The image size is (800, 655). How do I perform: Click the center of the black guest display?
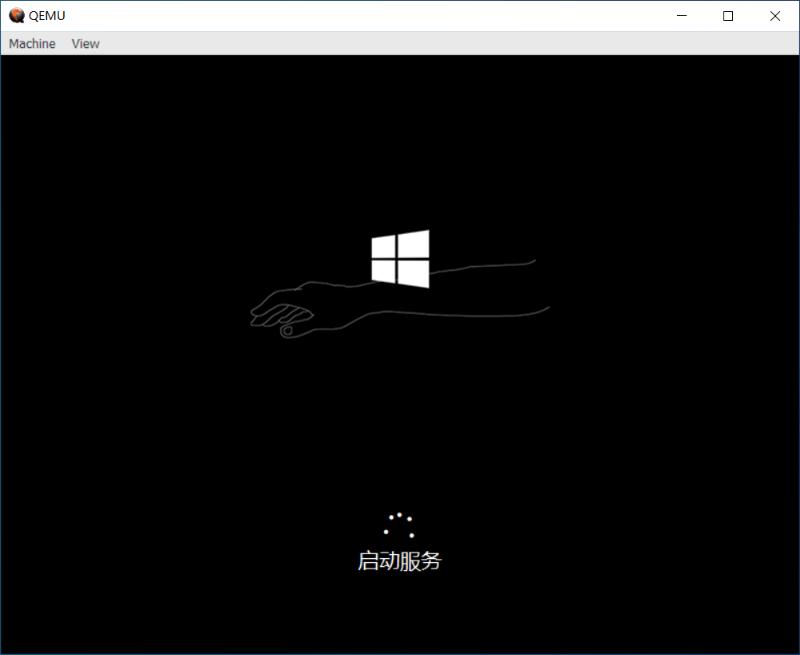pyautogui.click(x=400, y=357)
